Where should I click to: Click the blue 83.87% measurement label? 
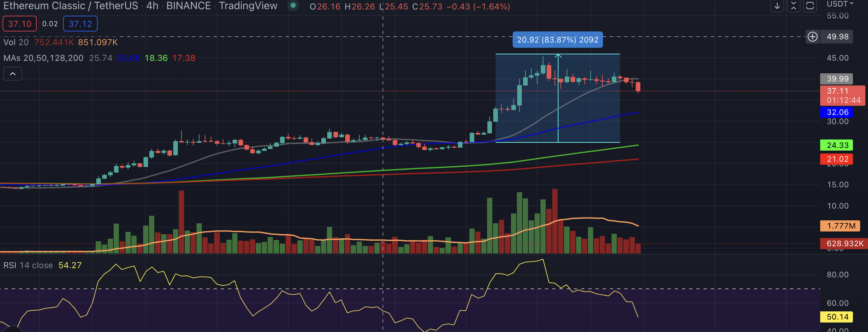558,40
